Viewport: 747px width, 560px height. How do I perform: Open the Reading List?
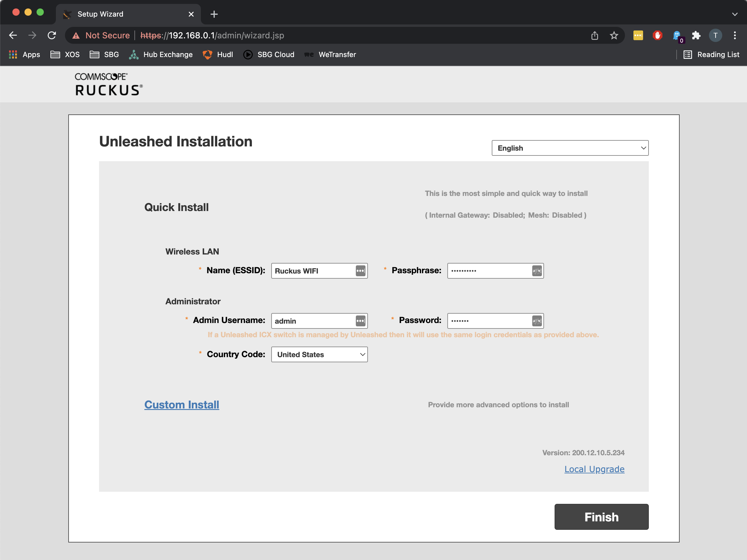tap(711, 55)
